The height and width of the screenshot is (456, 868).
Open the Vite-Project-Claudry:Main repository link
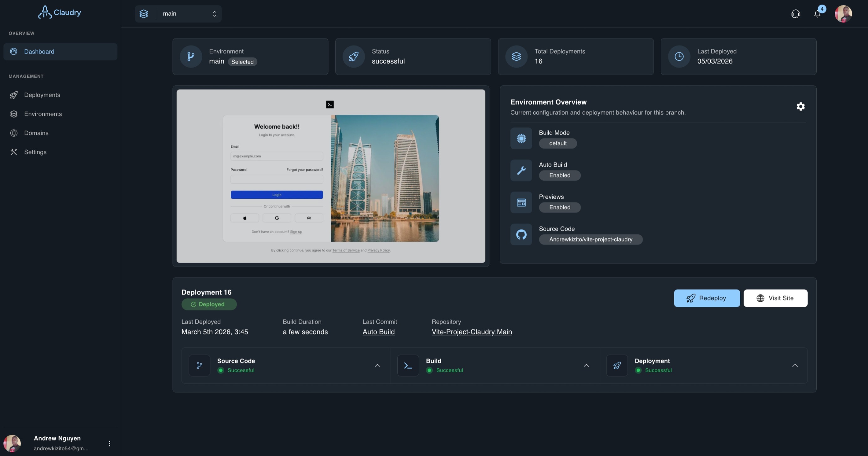pos(471,332)
